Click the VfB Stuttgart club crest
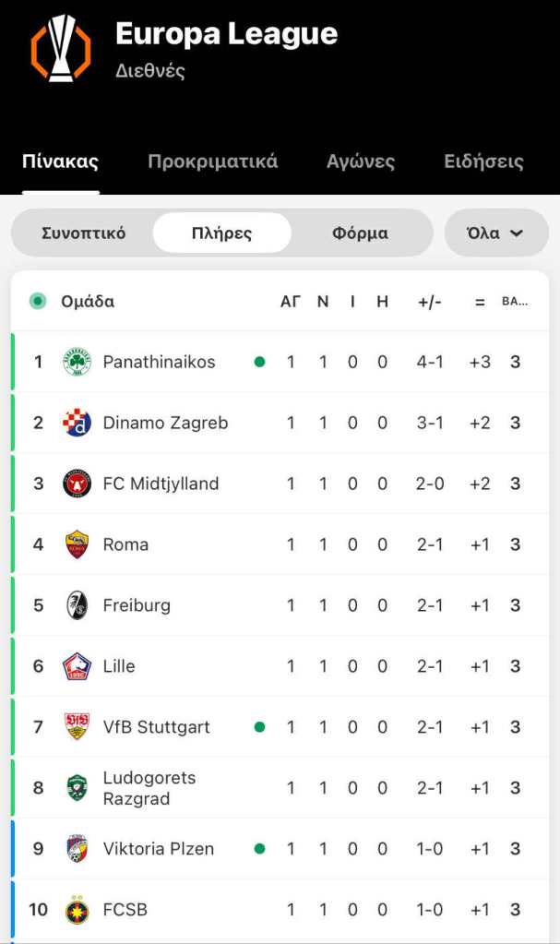Screen dimensions: 560x944 (x=77, y=727)
